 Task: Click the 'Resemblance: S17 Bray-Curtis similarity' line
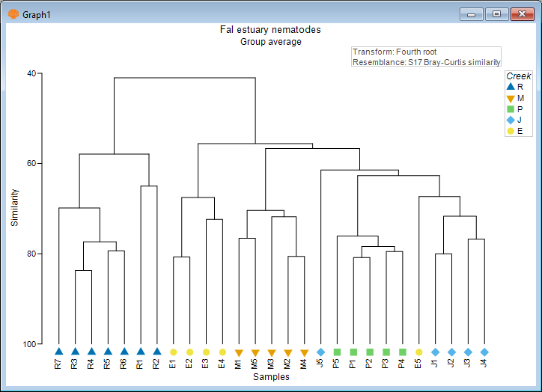[425, 63]
